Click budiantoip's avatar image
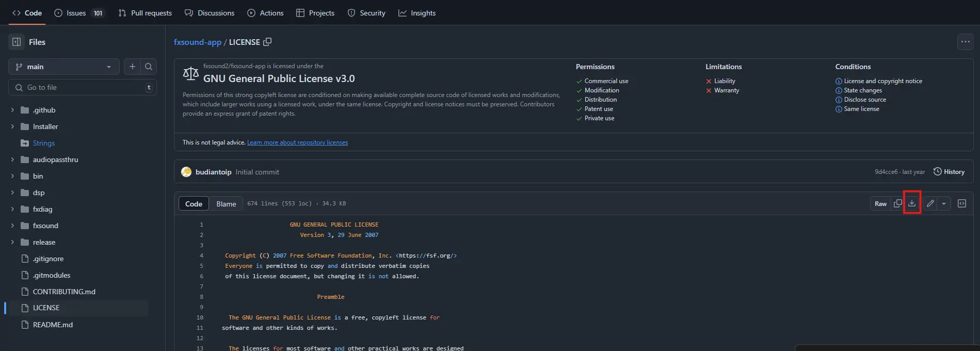 point(186,172)
